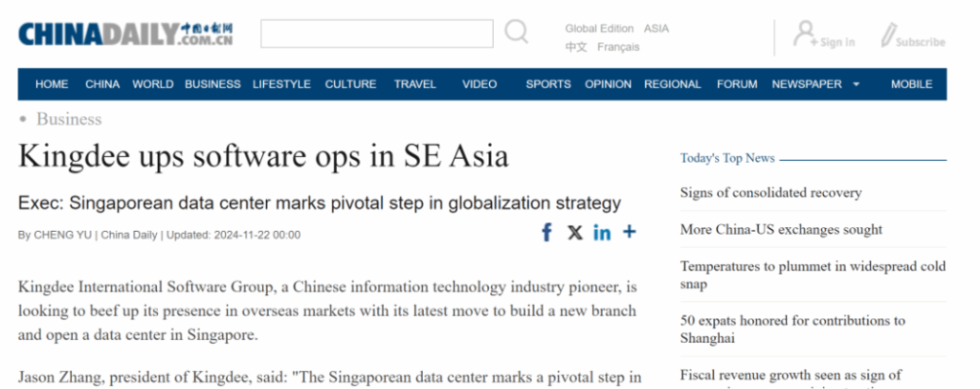
Task: Click the Sign in user icon
Action: coord(805,34)
